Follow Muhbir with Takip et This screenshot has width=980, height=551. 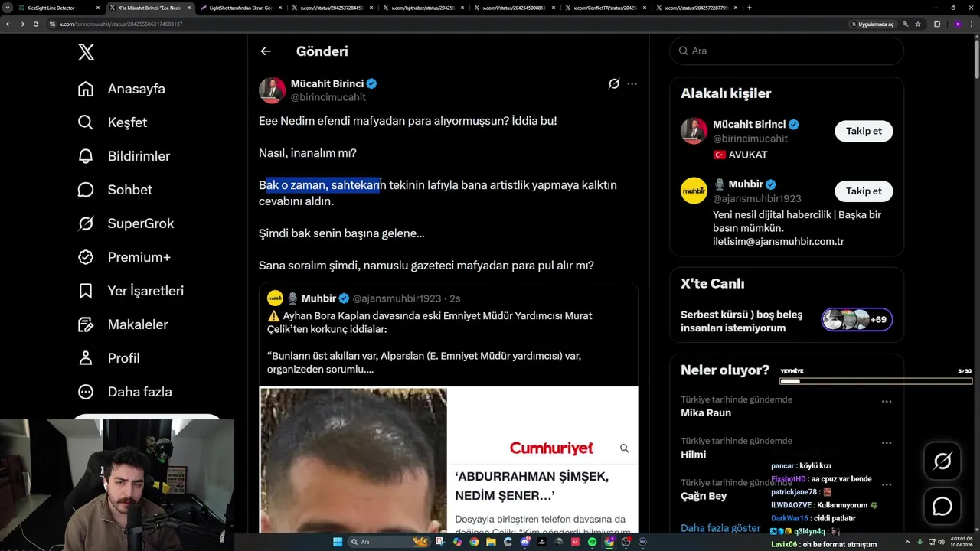[x=864, y=191]
